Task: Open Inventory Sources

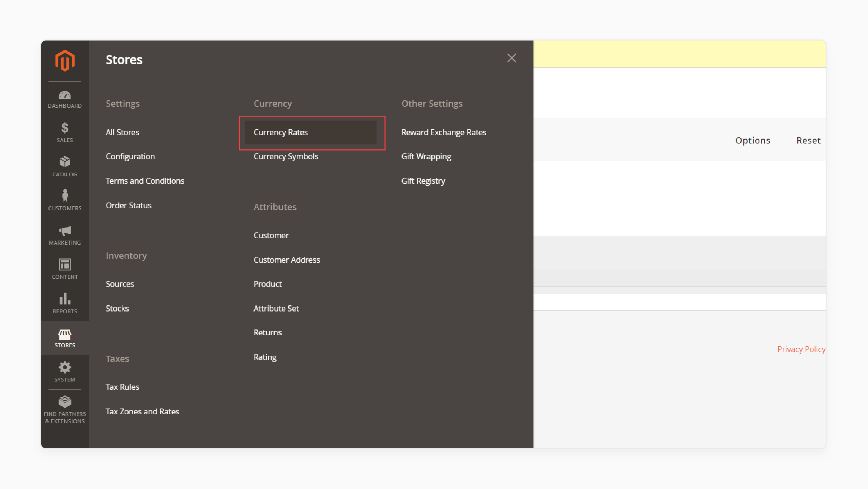Action: (120, 284)
